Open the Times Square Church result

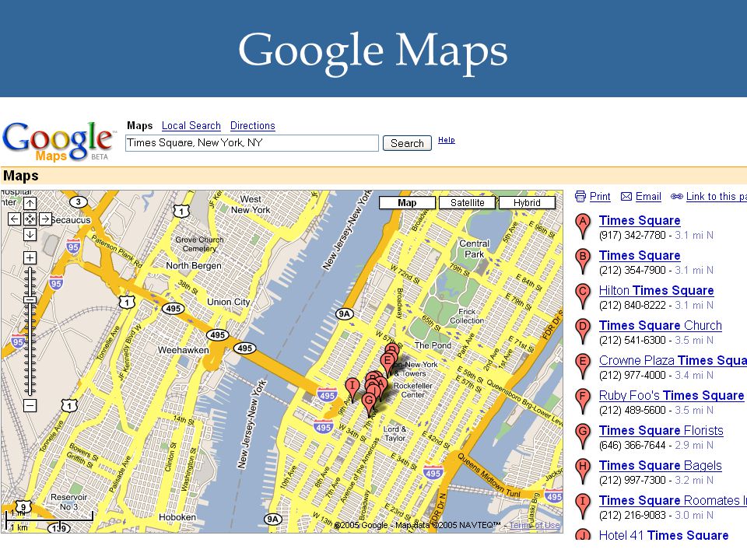click(x=661, y=326)
